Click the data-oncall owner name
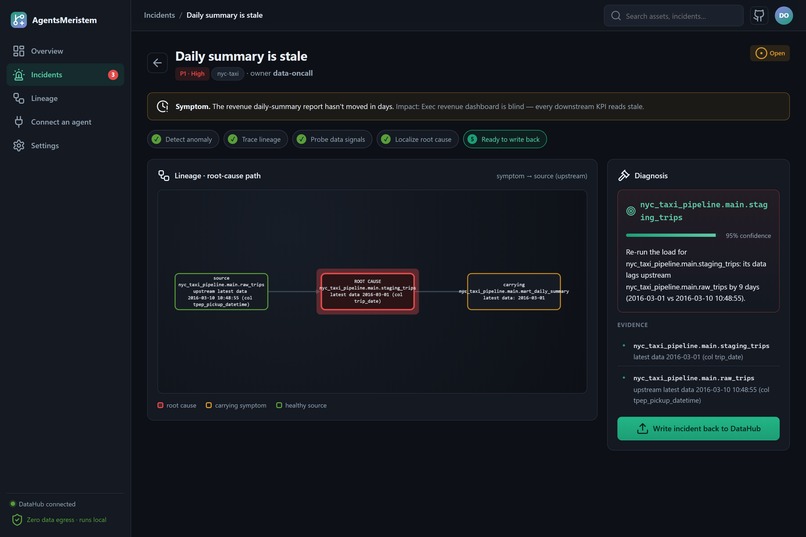This screenshot has width=806, height=537. pyautogui.click(x=292, y=73)
